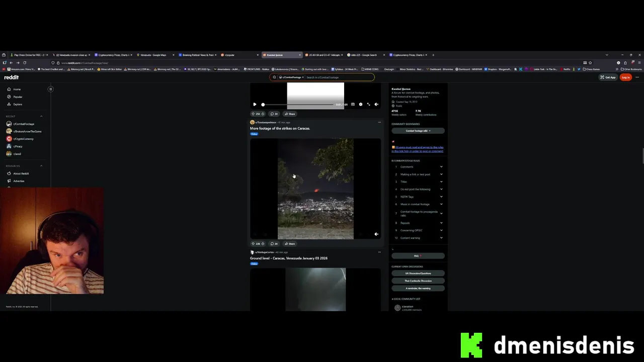Open the users must read rules link
This screenshot has height=362, width=644.
418,149
